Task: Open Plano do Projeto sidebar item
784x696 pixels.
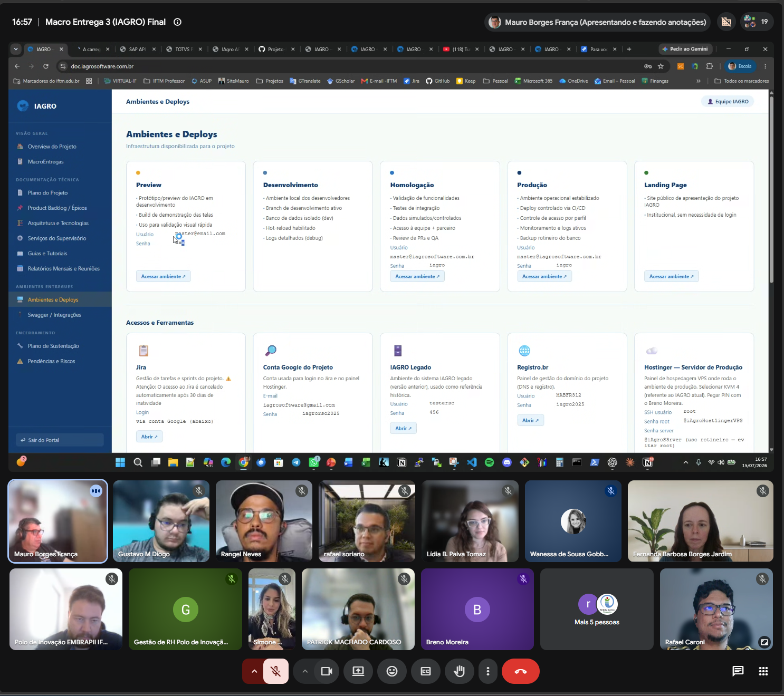Action: (47, 193)
